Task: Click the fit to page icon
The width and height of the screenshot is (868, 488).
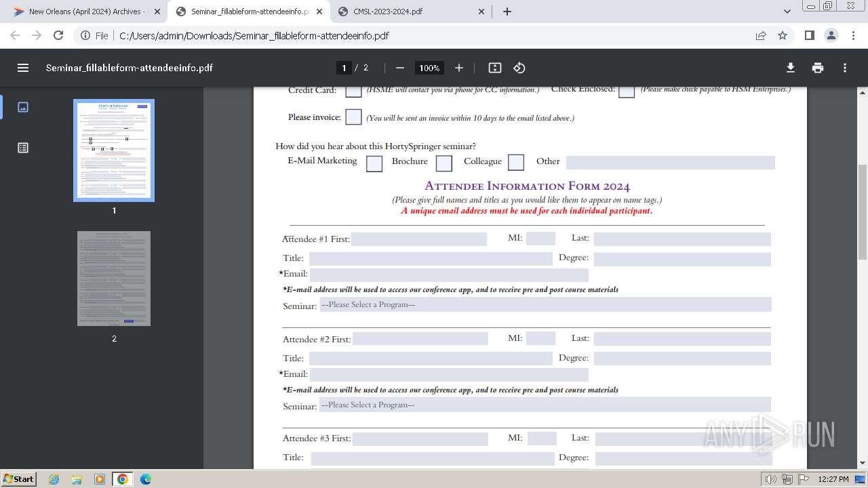Action: pos(495,68)
